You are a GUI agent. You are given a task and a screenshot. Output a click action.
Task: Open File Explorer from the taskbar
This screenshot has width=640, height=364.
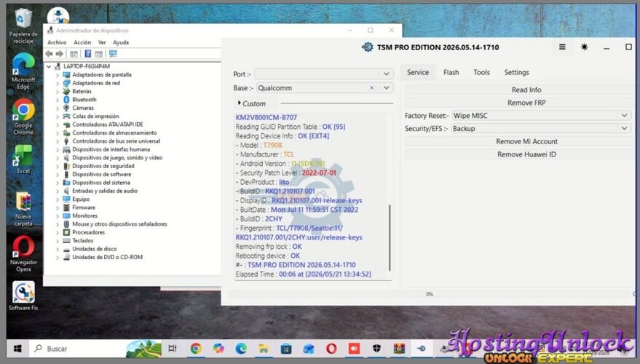264,349
